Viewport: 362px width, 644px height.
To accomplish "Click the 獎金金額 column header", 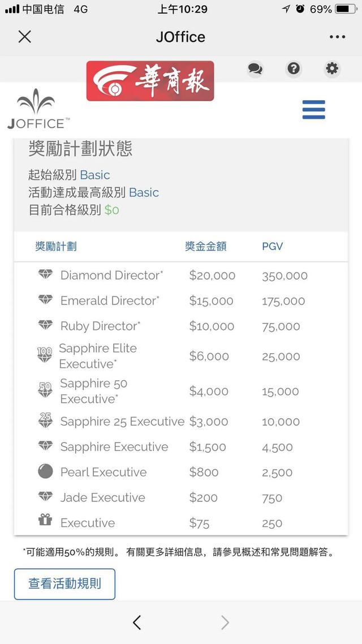I will coord(206,246).
